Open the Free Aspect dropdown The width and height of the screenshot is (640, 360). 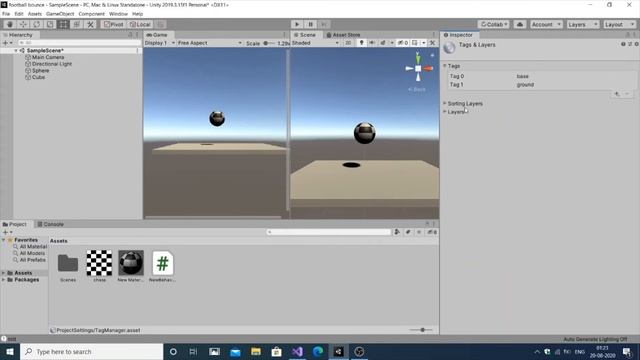pos(210,43)
